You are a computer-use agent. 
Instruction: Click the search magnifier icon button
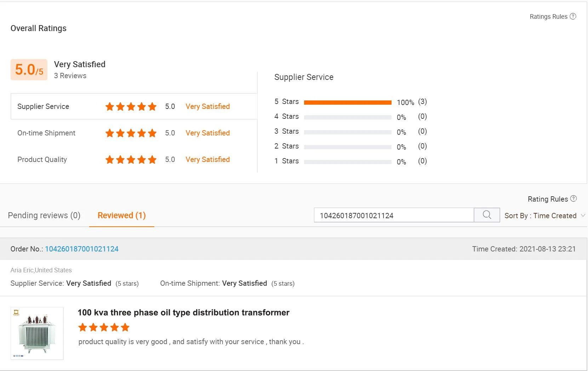(487, 215)
